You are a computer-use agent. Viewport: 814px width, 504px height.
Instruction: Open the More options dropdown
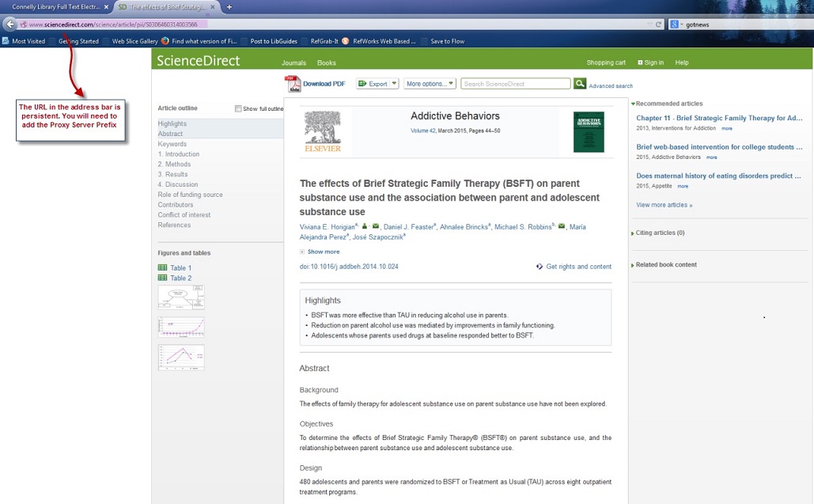point(430,84)
